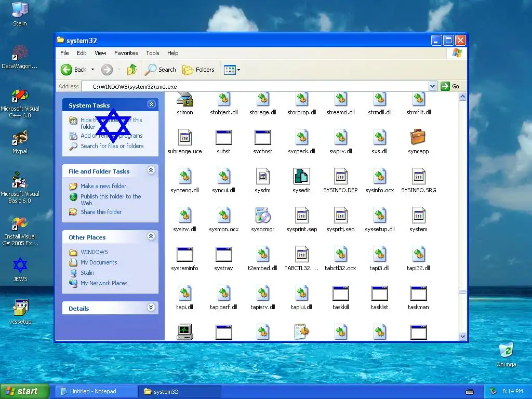
Task: Click the Start button
Action: [25, 391]
